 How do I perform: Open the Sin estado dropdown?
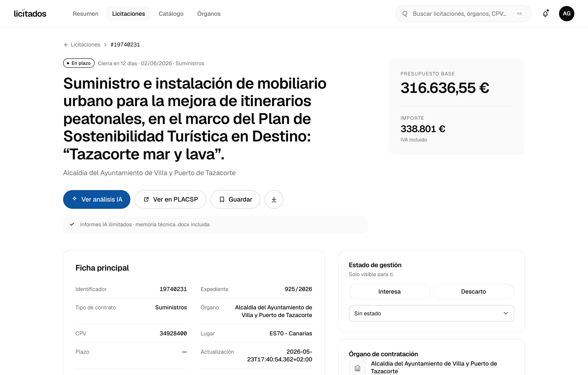click(431, 313)
